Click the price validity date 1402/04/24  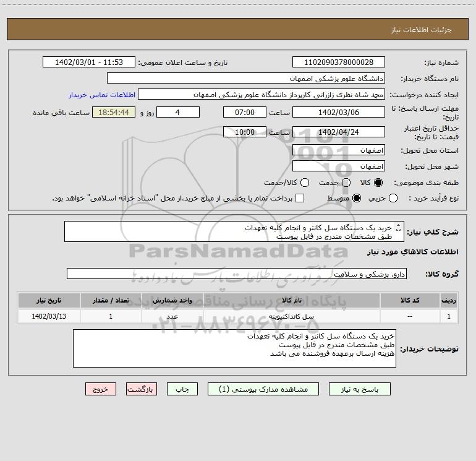click(339, 132)
